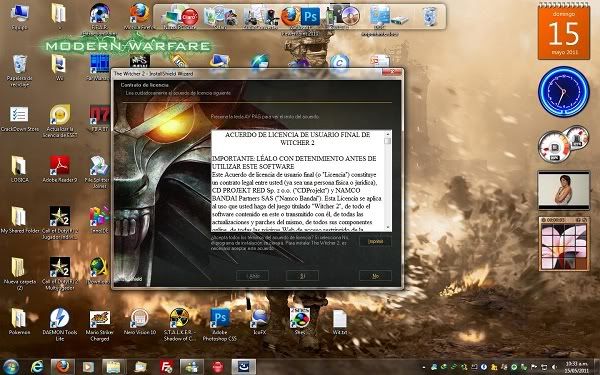The width and height of the screenshot is (600, 375).
Task: Select Call of Duty Jugador individual icon
Action: coord(60,222)
